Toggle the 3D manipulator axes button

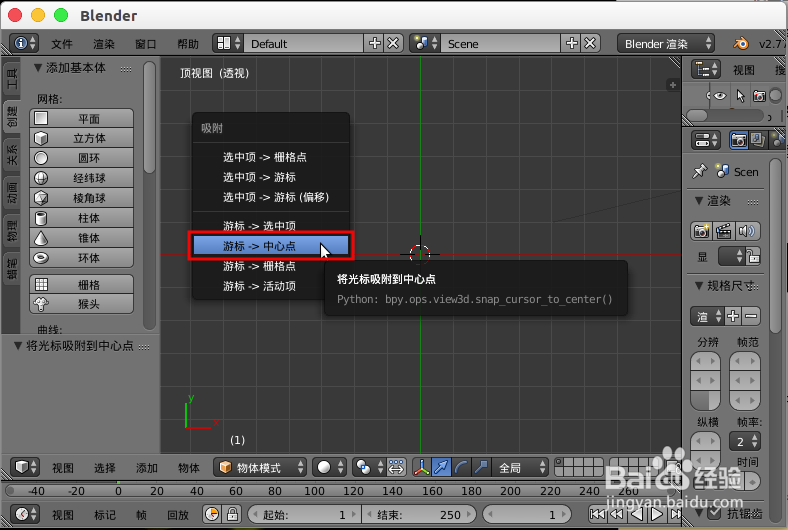pos(422,467)
